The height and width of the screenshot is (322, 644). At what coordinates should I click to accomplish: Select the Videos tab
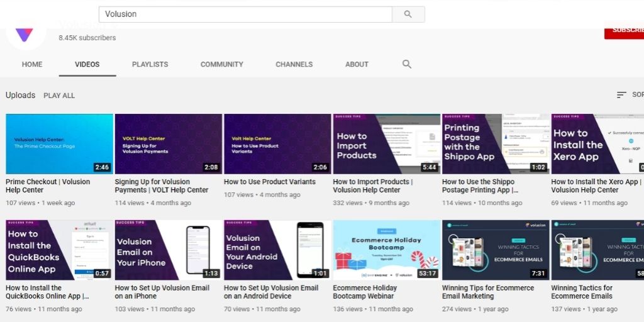(x=87, y=65)
